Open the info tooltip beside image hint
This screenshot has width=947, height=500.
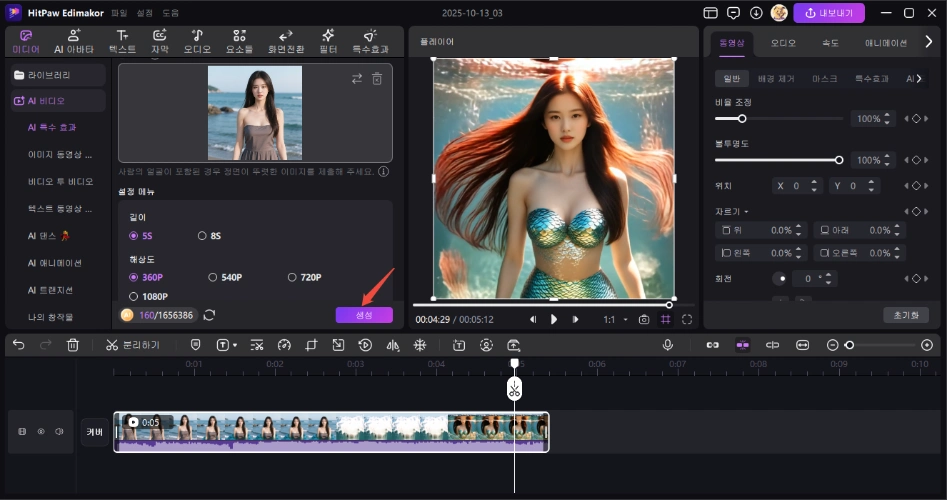(384, 171)
